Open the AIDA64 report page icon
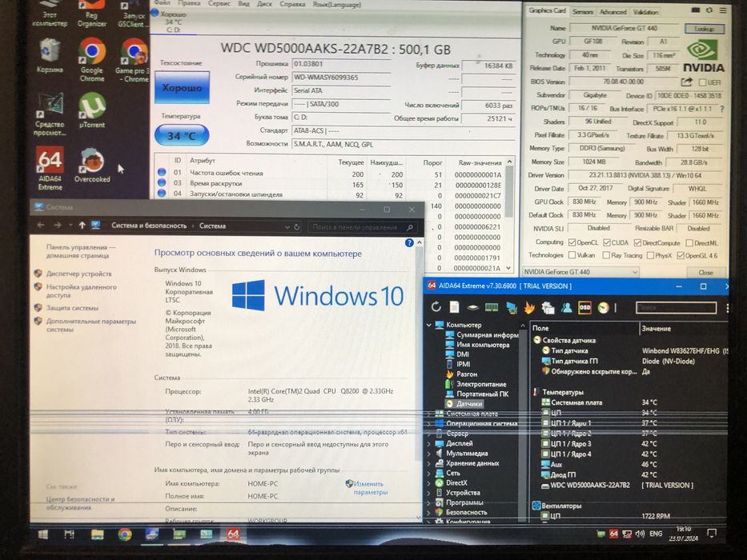 [454, 307]
